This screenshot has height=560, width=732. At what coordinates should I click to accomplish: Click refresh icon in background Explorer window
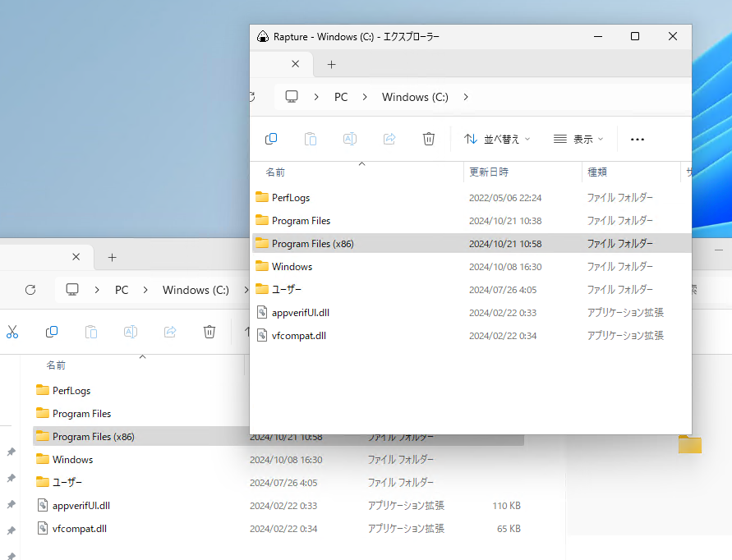[30, 290]
